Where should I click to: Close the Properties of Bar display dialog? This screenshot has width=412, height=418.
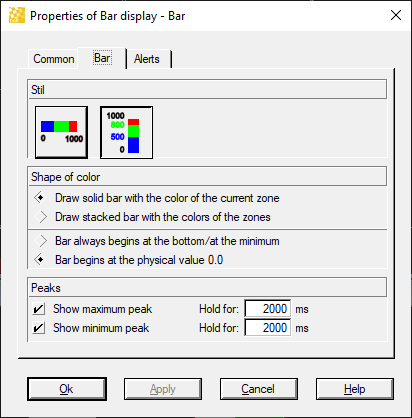pyautogui.click(x=396, y=15)
